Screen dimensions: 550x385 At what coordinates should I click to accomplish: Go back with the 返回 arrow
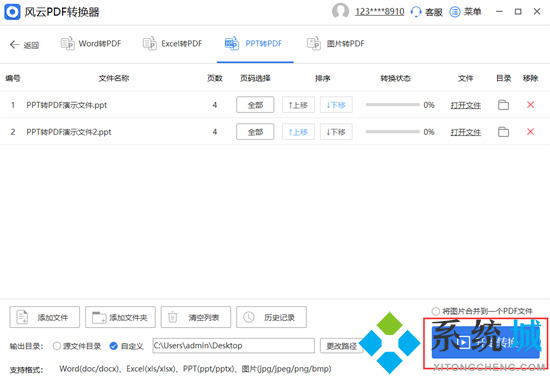click(24, 45)
